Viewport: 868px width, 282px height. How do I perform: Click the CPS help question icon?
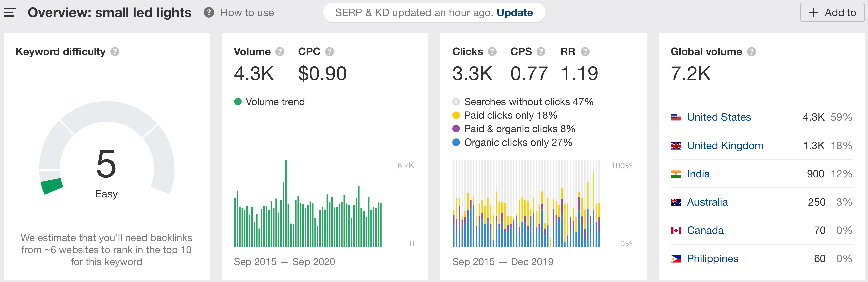click(x=541, y=52)
